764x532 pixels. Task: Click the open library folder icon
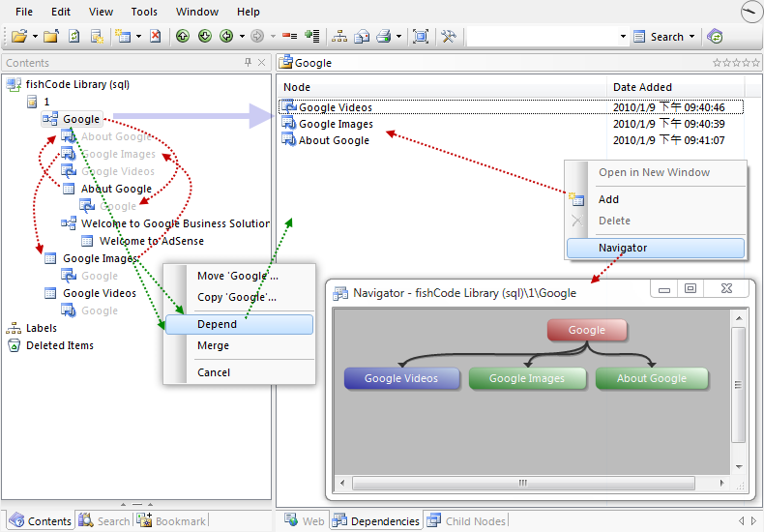tap(19, 36)
